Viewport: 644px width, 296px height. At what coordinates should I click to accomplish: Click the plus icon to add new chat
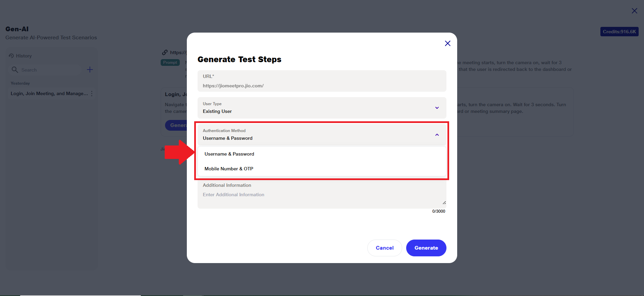click(90, 70)
